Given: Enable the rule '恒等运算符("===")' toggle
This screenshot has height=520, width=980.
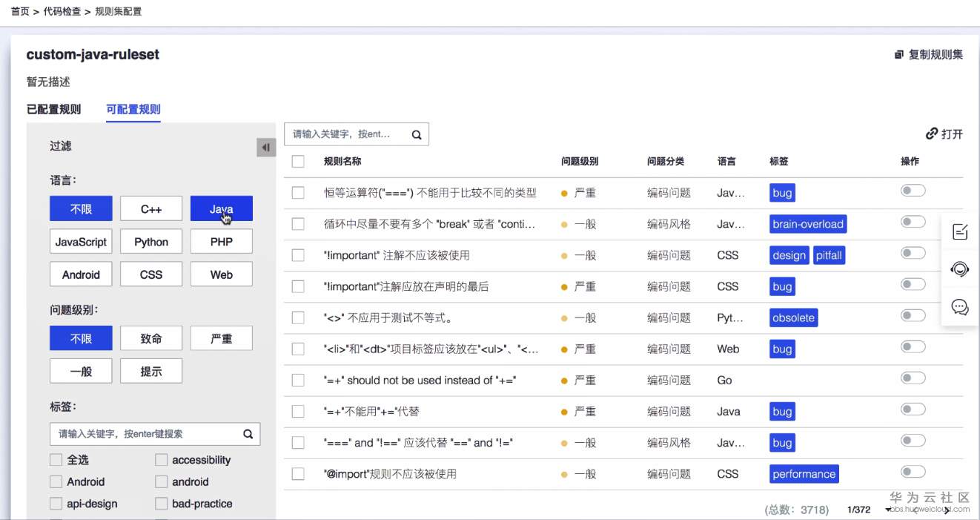Looking at the screenshot, I should [913, 191].
